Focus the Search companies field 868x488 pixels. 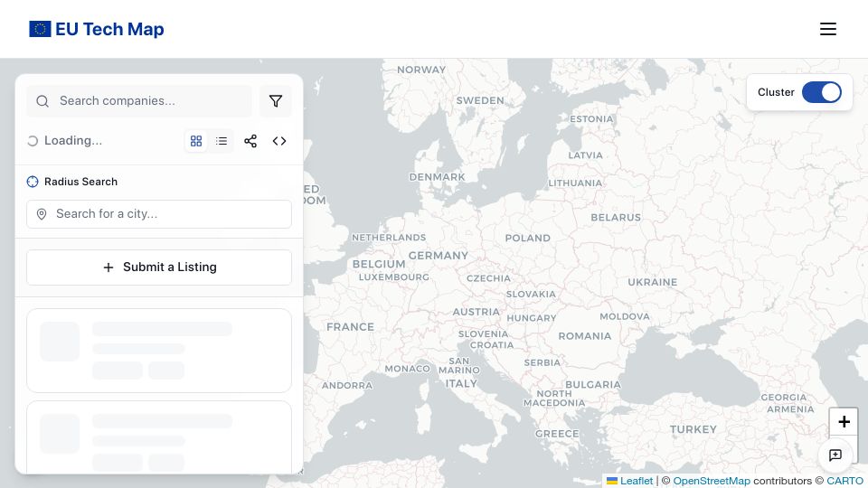pos(139,100)
